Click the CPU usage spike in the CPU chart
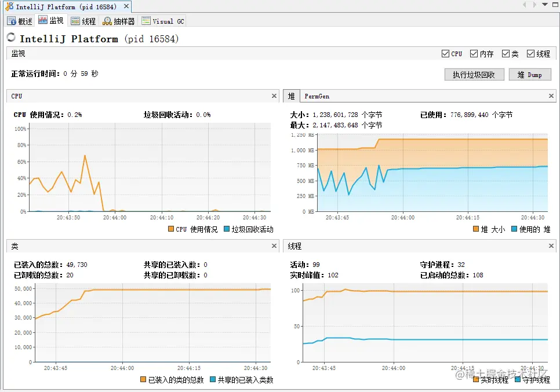This screenshot has width=560, height=392. tap(85, 156)
